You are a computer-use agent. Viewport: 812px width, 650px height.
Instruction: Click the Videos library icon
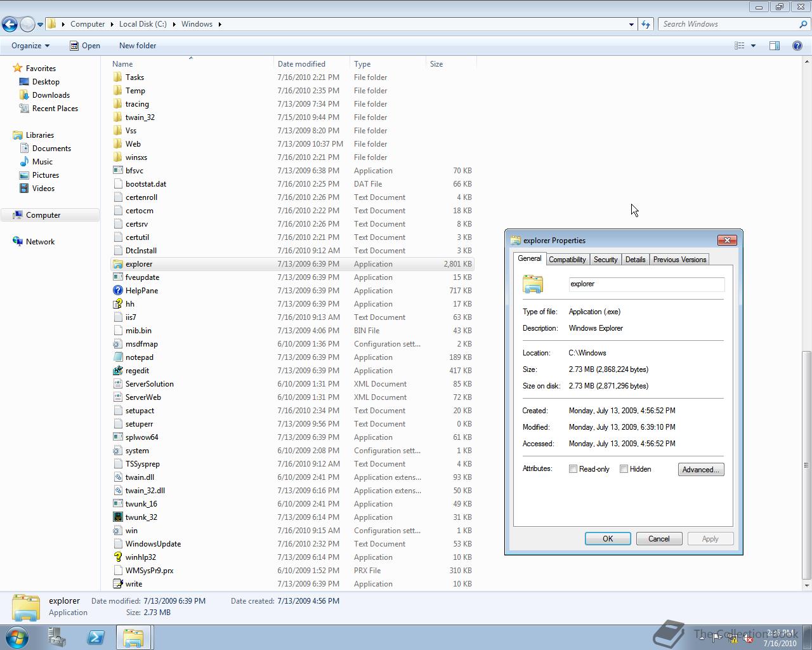tap(24, 189)
